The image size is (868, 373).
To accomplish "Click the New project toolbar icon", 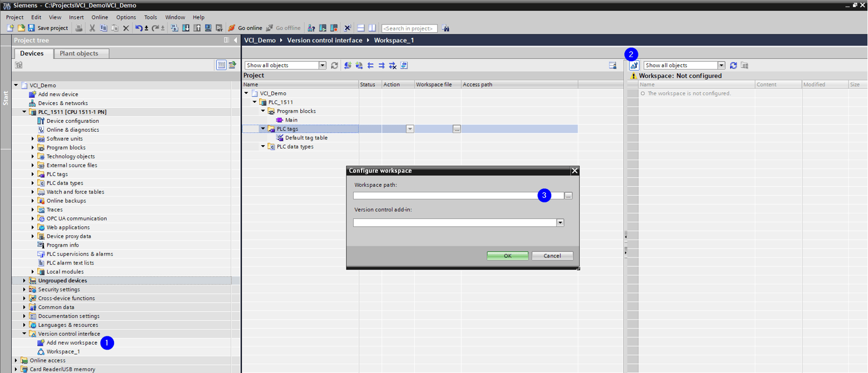I will point(11,28).
